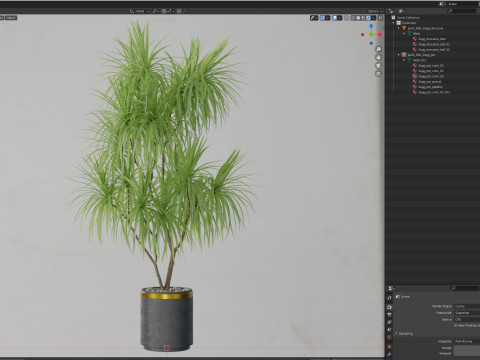Screen dimensions: 480x360
Task: Open the World properties tab
Action: coord(389,337)
